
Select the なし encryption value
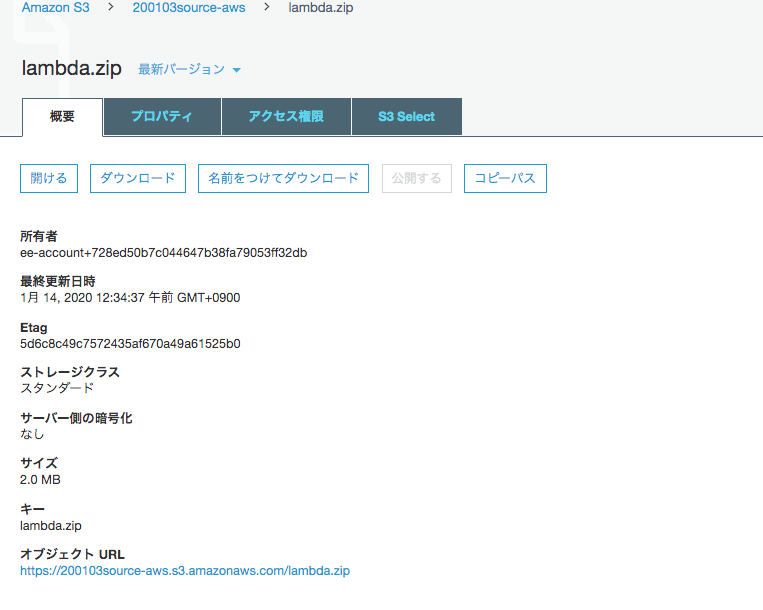(x=32, y=434)
